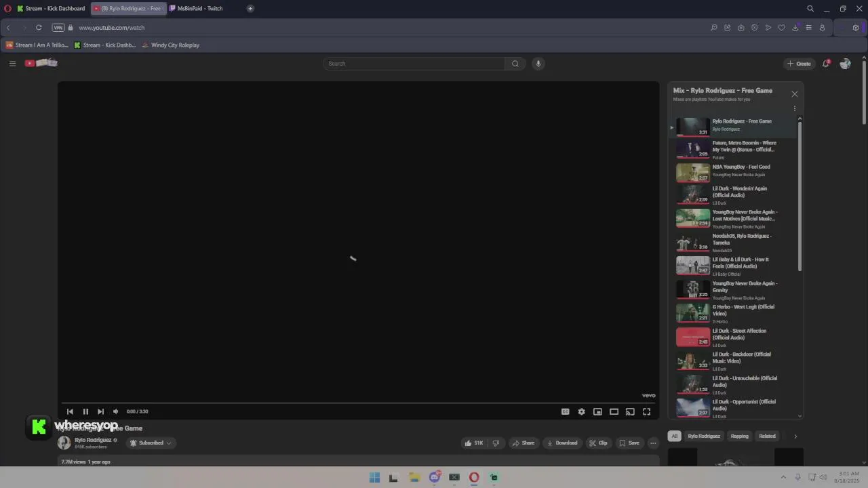Play Lil Baby & Lil Durk - How It Feels
The width and height of the screenshot is (868, 488).
732,266
